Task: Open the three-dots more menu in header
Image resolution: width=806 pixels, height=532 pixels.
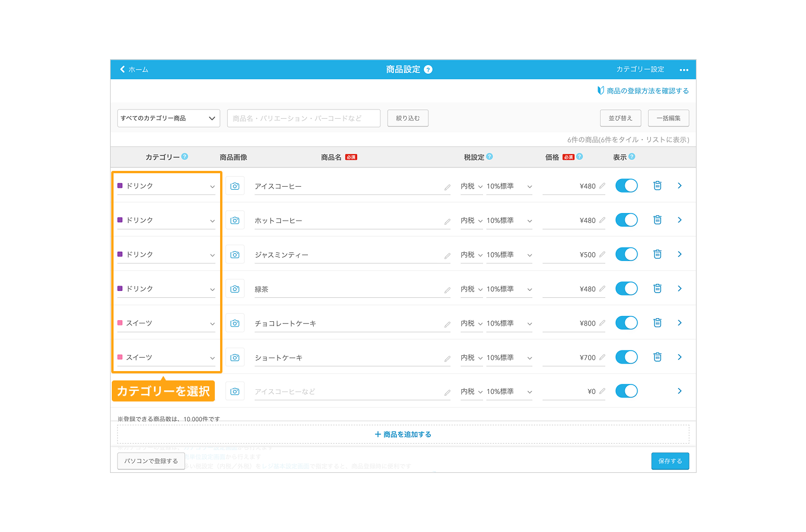Action: click(684, 70)
